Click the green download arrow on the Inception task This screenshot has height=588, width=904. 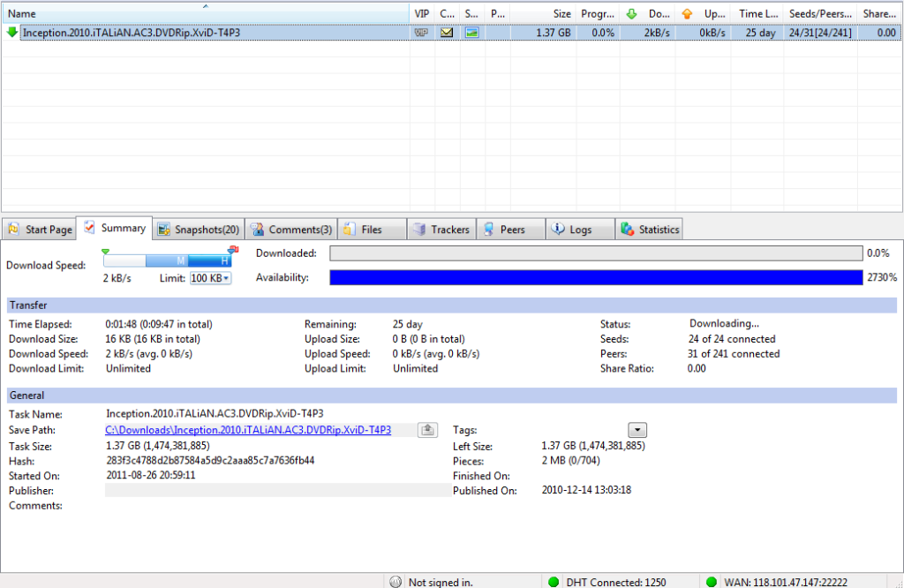point(11,33)
